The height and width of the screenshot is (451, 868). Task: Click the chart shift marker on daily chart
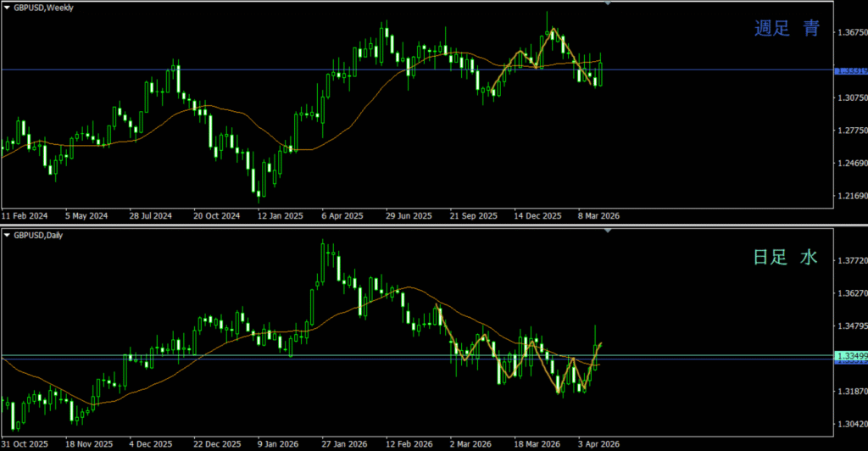point(607,231)
